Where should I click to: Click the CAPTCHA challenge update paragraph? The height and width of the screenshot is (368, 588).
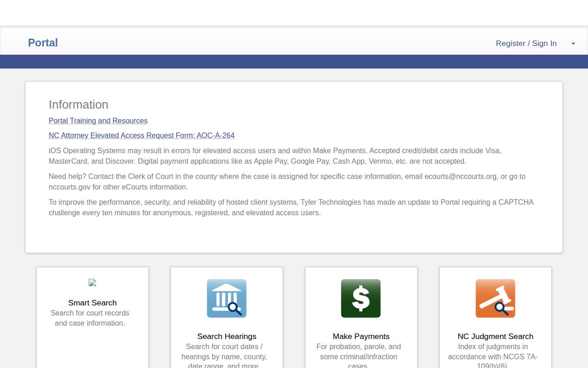coord(291,207)
